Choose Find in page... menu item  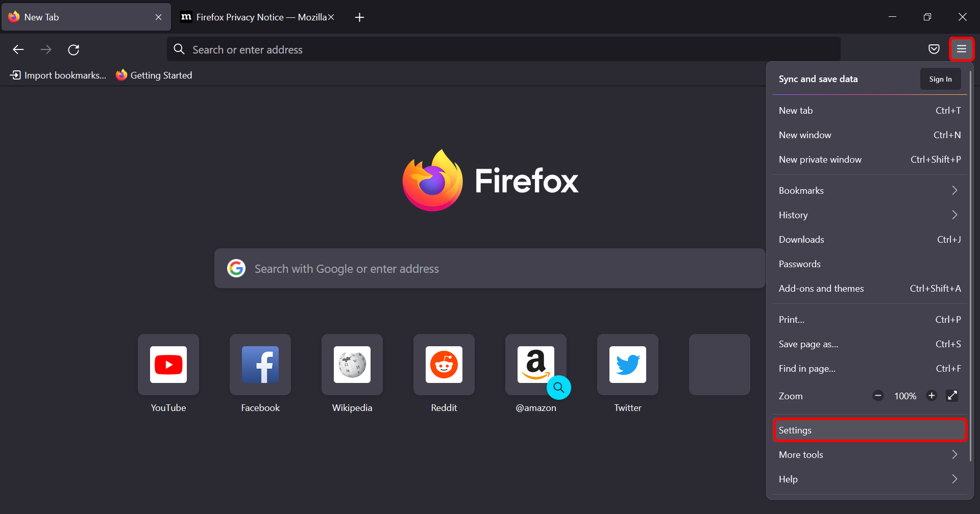870,369
